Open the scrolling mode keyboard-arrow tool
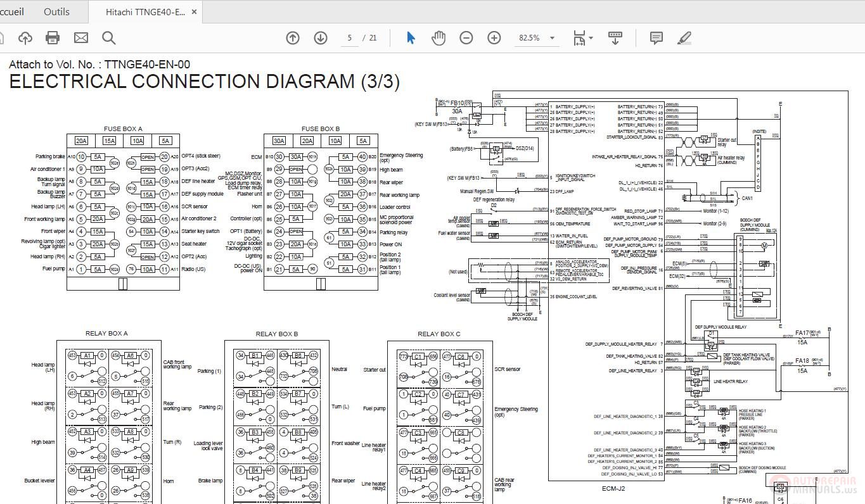Viewport: 865px width, 504px height. [x=615, y=38]
